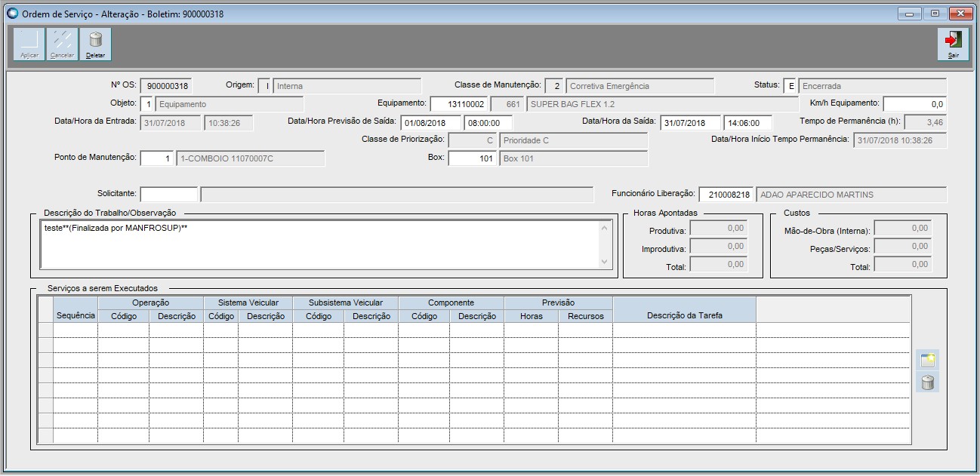Click the Componente group header
This screenshot has height=476, width=980.
click(x=451, y=302)
